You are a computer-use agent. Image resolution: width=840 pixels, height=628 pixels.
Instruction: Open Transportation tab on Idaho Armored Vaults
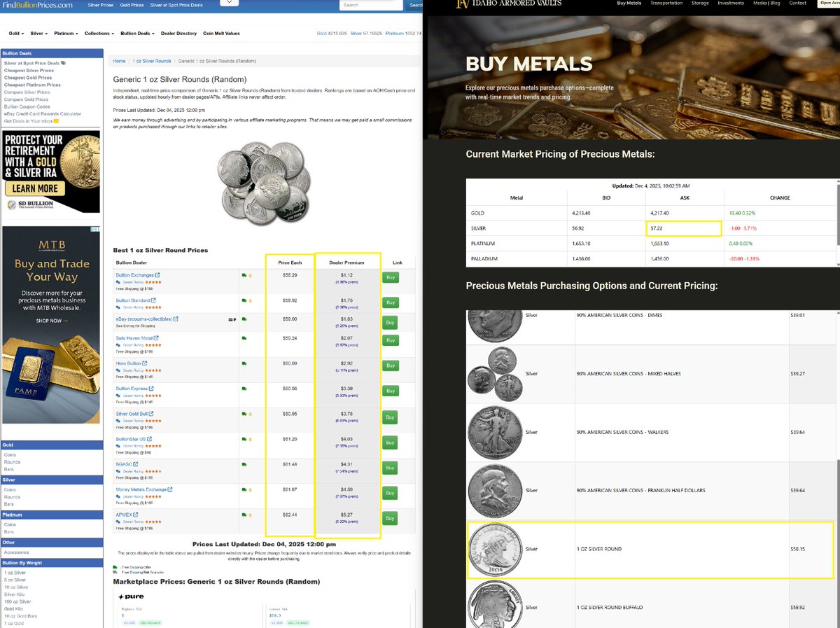666,3
